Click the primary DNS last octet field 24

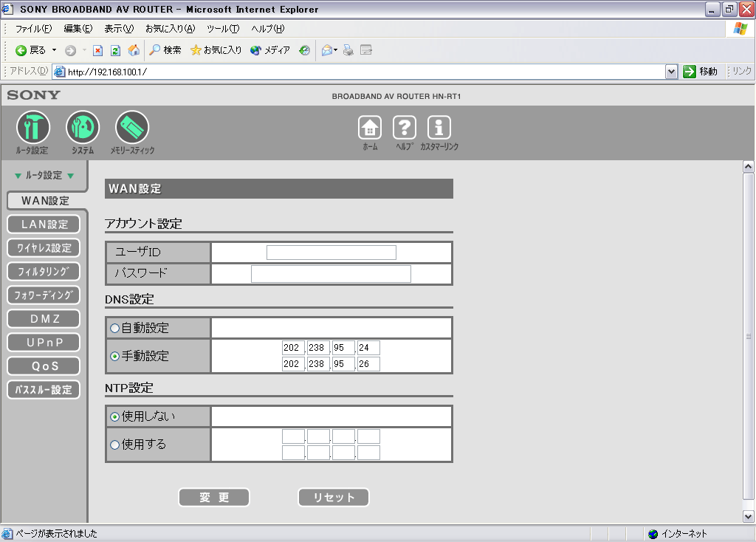(x=368, y=348)
